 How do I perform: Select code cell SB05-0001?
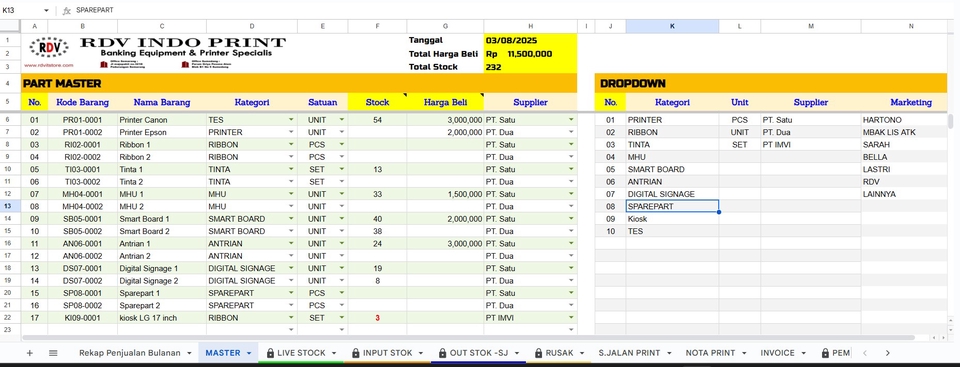tap(83, 219)
